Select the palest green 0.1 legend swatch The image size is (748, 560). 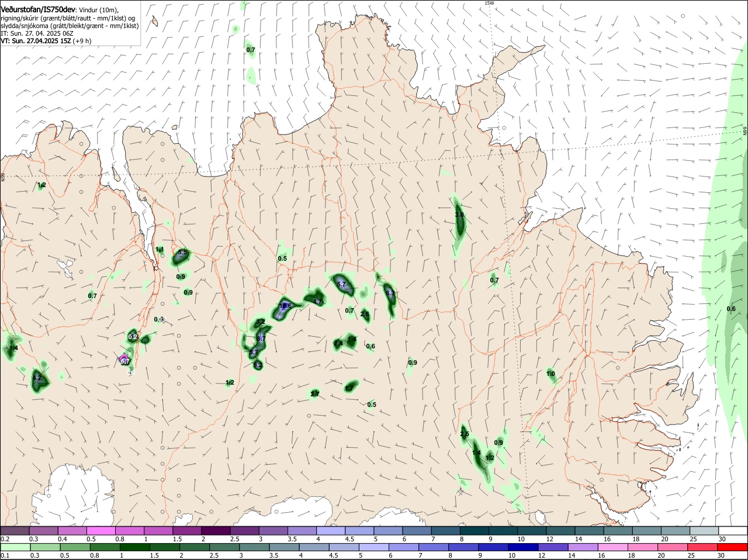point(15,547)
